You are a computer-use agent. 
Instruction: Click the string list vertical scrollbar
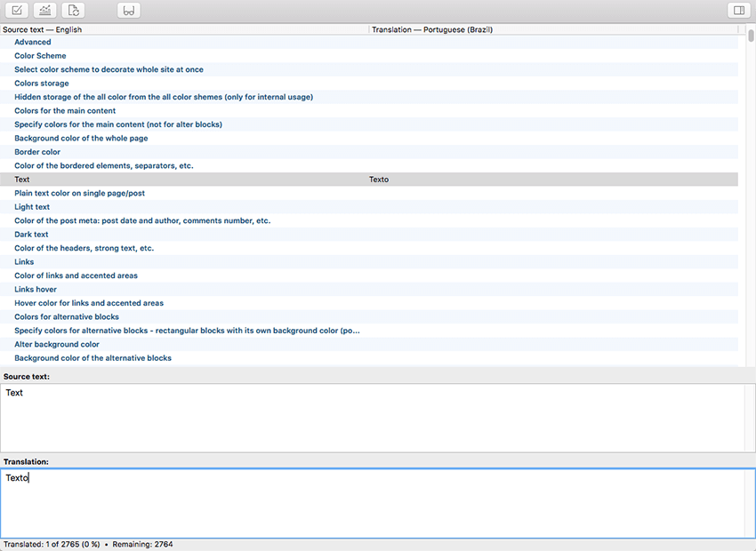[x=751, y=196]
